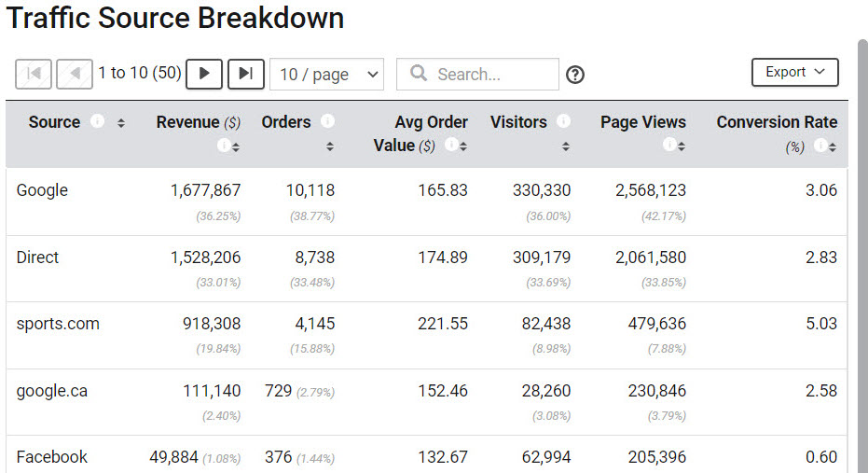The height and width of the screenshot is (473, 868).
Task: Click google.ca orders value 729
Action: click(279, 391)
